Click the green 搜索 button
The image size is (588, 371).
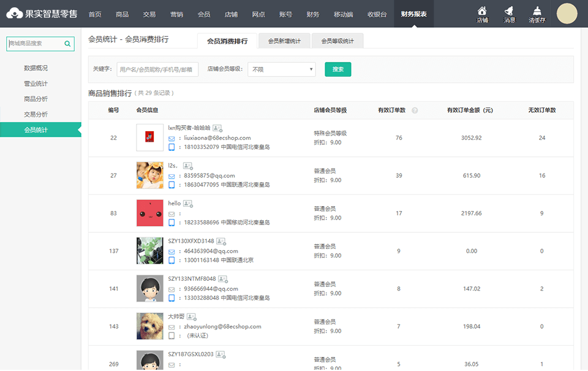click(337, 69)
